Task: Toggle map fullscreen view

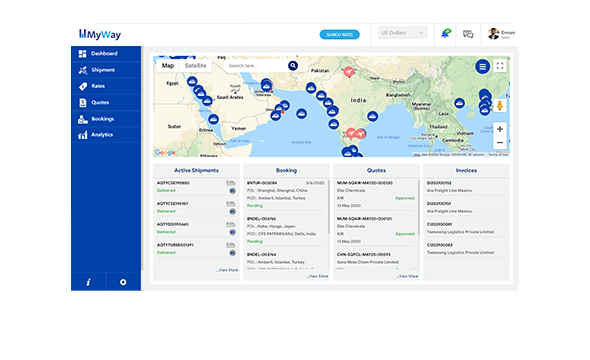Action: pyautogui.click(x=500, y=66)
